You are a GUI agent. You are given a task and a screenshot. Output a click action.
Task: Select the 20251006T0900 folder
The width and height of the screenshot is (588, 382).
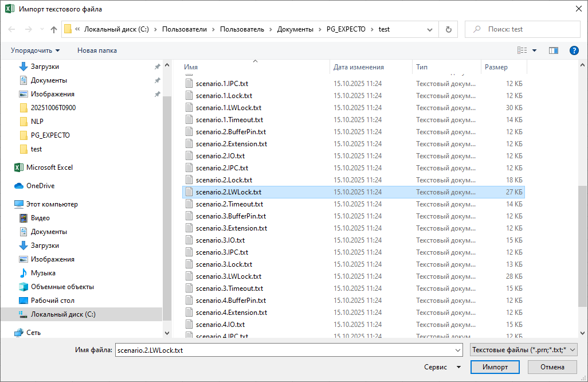tap(53, 108)
